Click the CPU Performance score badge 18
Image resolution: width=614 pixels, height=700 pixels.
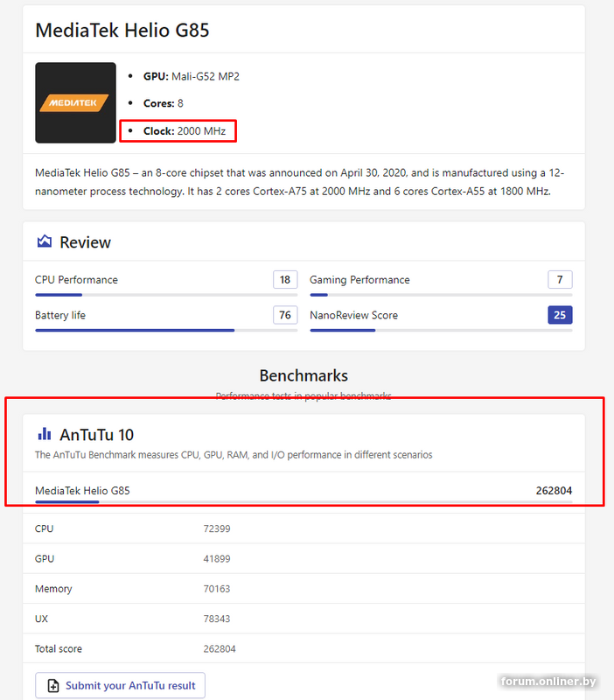click(x=285, y=280)
